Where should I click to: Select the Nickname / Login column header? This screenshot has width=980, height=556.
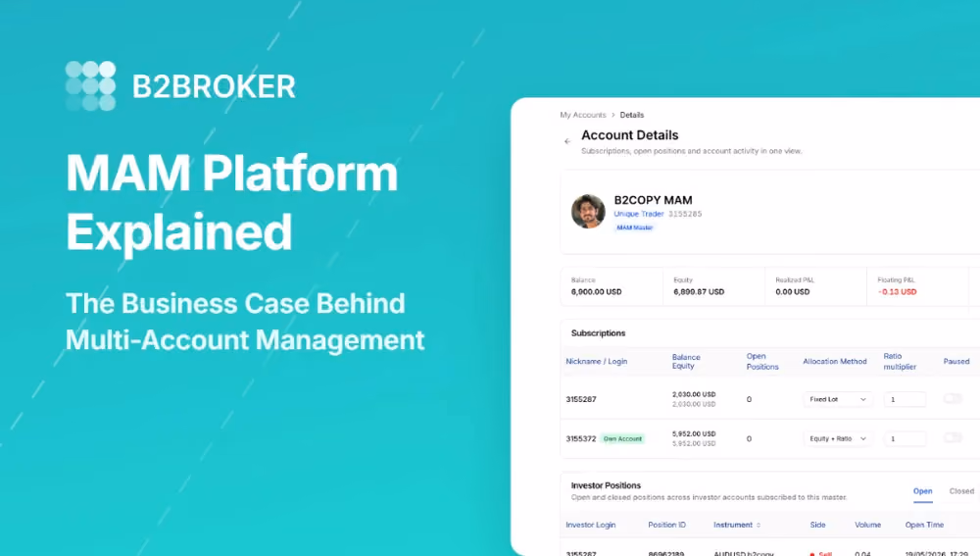(596, 362)
